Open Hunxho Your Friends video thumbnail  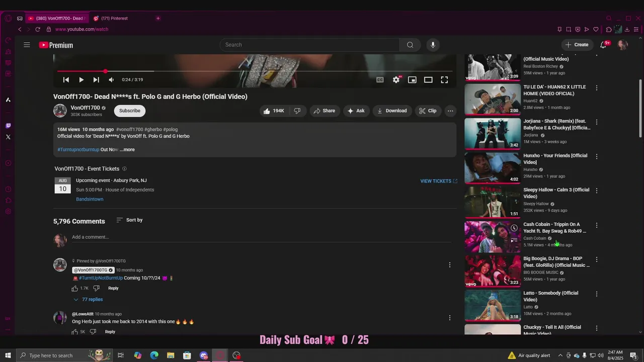[x=493, y=168]
